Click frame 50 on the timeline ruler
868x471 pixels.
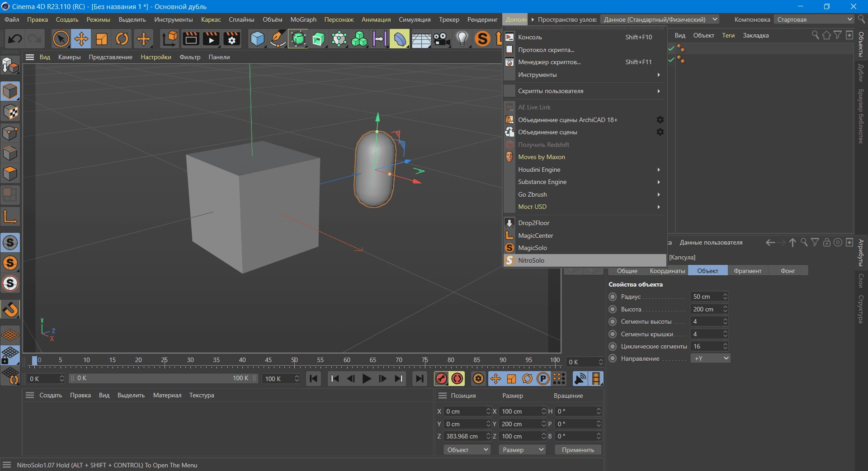pyautogui.click(x=294, y=360)
